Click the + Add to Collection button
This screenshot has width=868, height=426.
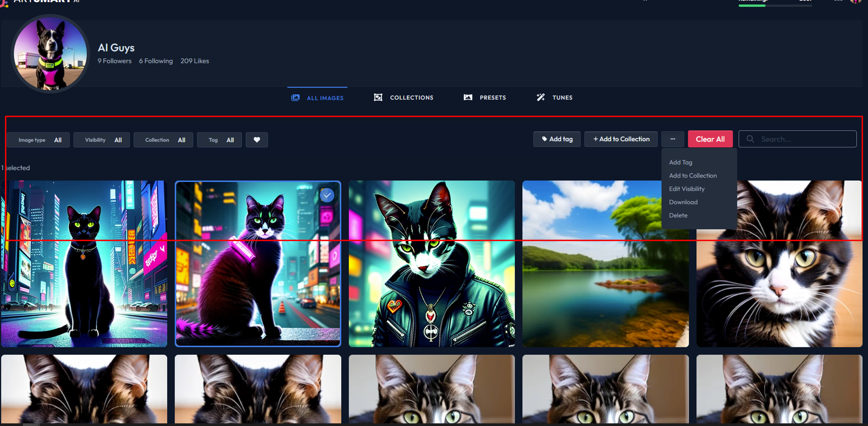[621, 139]
